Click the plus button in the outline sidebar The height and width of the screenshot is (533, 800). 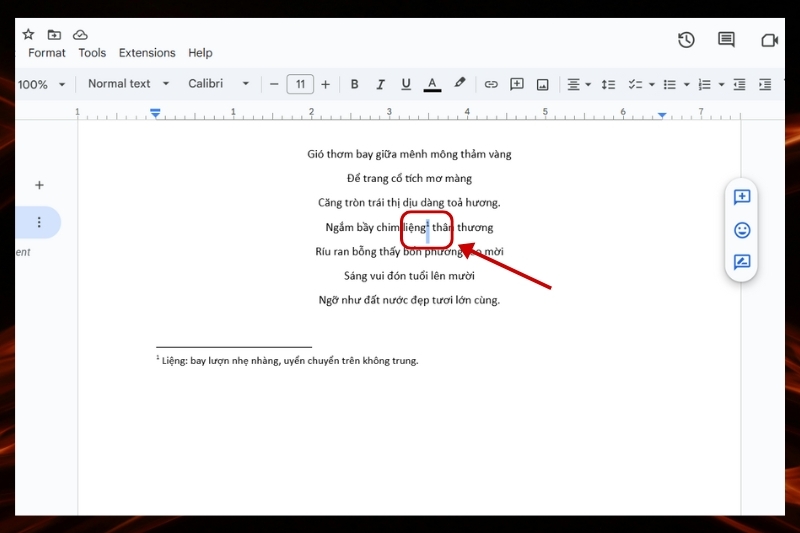coord(39,185)
